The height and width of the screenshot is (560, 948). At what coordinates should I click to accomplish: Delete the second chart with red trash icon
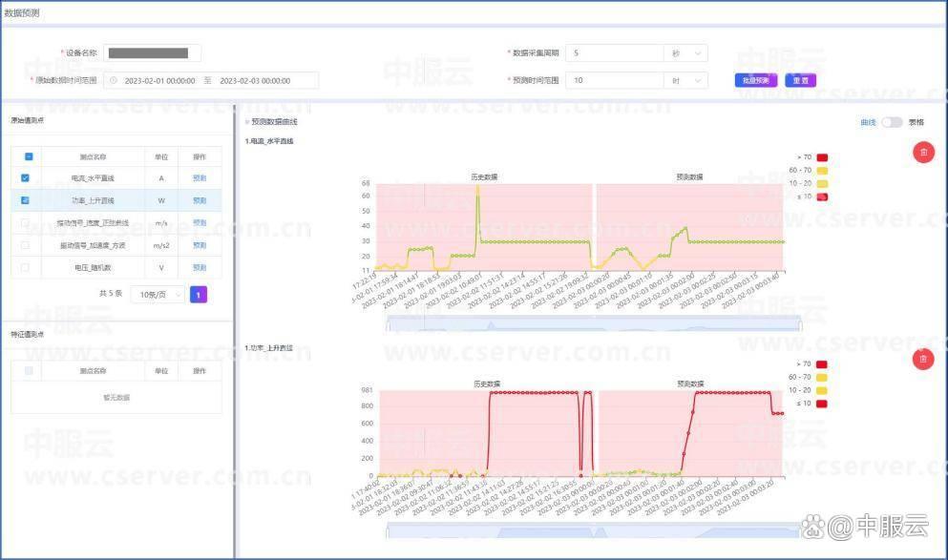(923, 359)
